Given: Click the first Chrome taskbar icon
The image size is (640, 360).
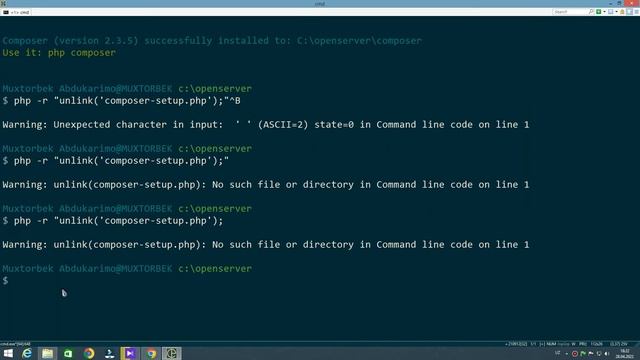Looking at the screenshot, I should [x=89, y=353].
